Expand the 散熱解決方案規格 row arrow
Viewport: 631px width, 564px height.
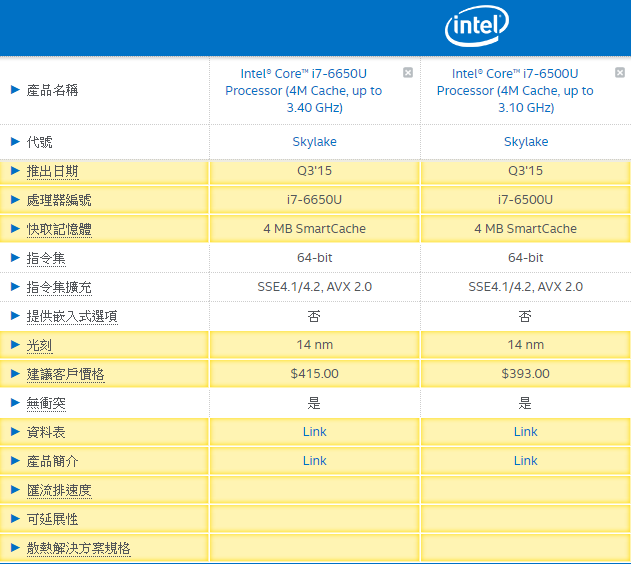tap(15, 548)
